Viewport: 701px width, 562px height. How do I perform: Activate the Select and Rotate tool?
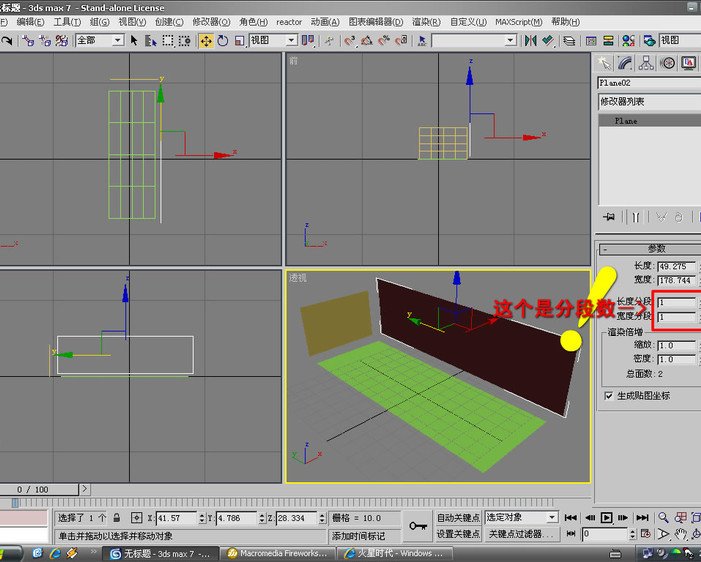pos(223,41)
